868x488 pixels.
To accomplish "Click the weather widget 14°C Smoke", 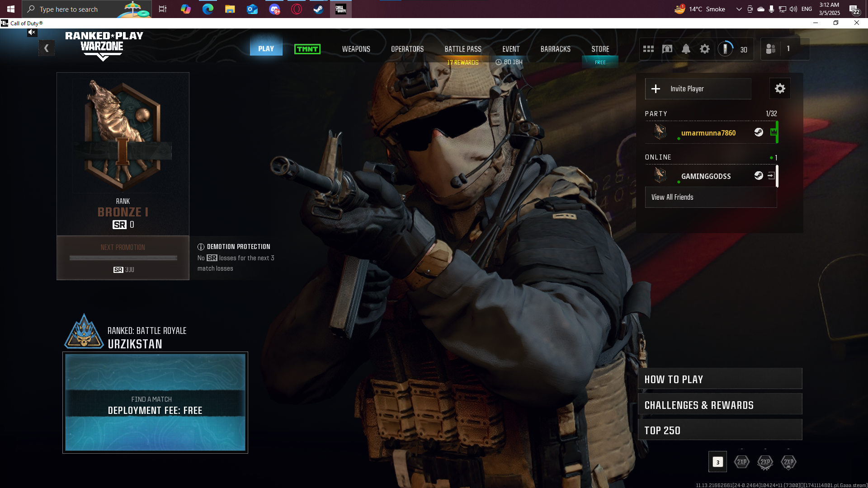I will click(700, 9).
